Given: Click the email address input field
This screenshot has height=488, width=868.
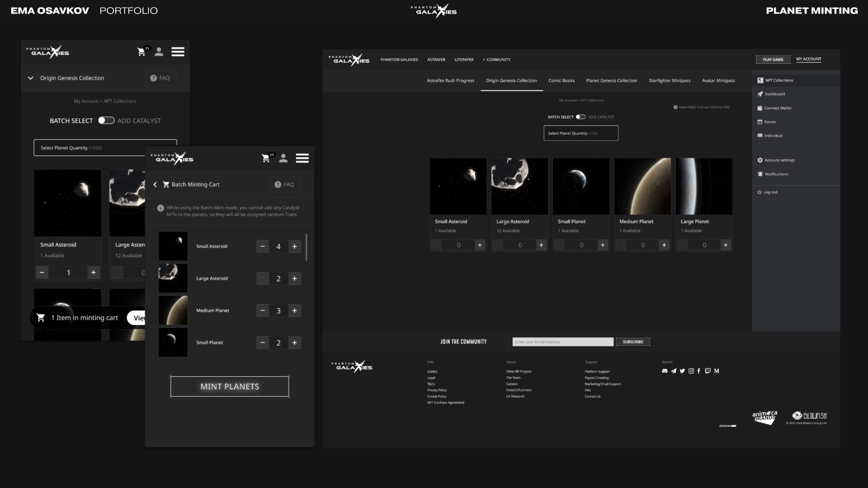Looking at the screenshot, I should pos(563,342).
